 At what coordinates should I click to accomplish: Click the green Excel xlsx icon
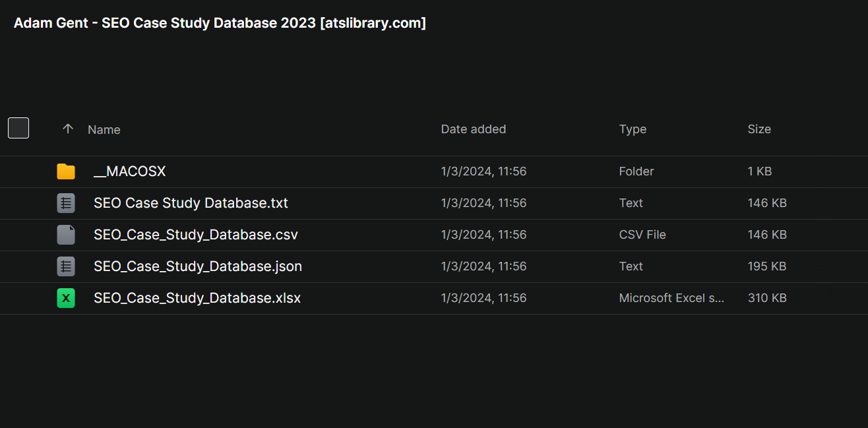(66, 298)
